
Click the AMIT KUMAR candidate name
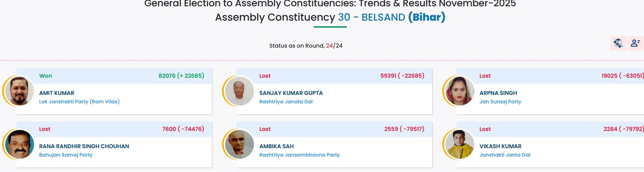point(57,93)
